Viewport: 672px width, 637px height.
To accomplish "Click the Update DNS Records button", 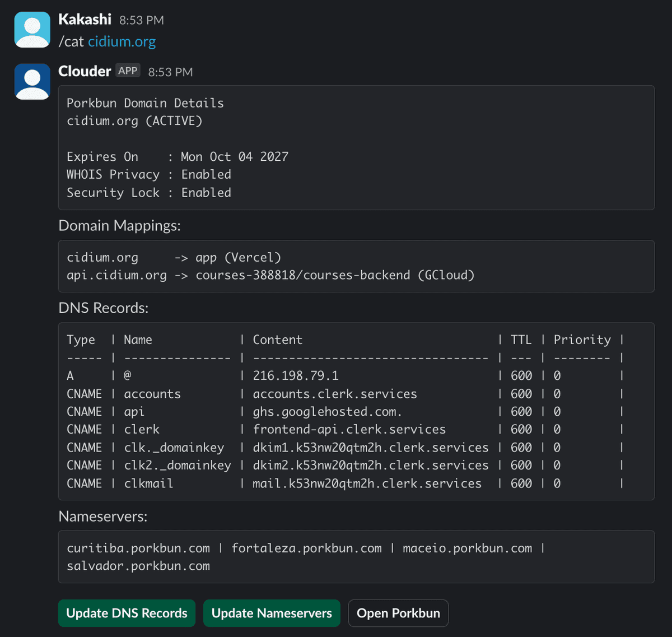I will click(x=126, y=613).
